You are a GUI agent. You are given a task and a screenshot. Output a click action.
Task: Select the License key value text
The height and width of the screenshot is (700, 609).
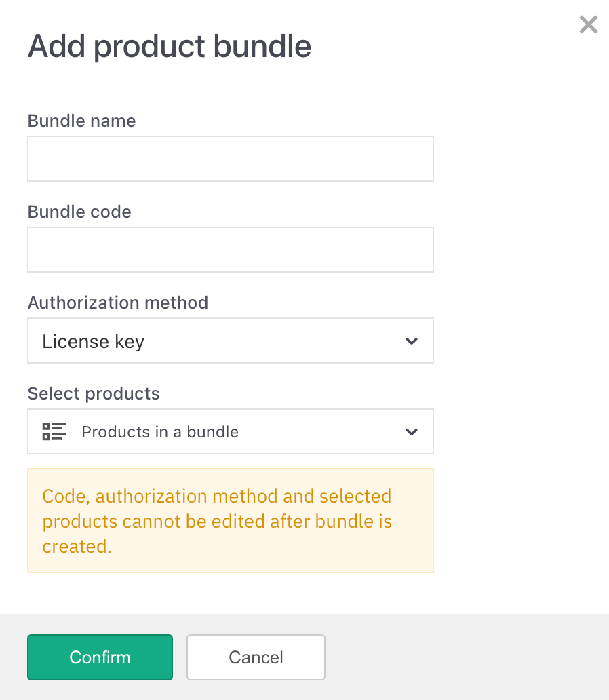[x=93, y=342]
